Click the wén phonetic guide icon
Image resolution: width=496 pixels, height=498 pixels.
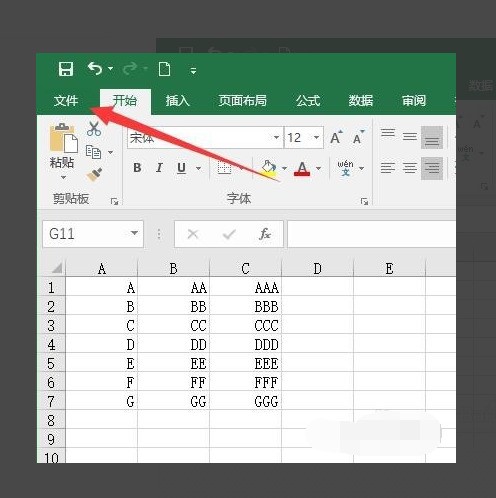(x=345, y=168)
